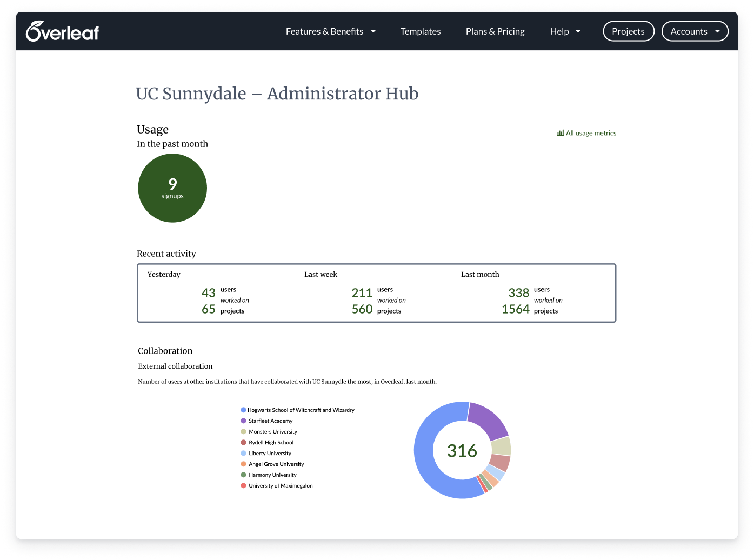Select the Monsters University legend dot
754x560 pixels.
click(x=243, y=431)
